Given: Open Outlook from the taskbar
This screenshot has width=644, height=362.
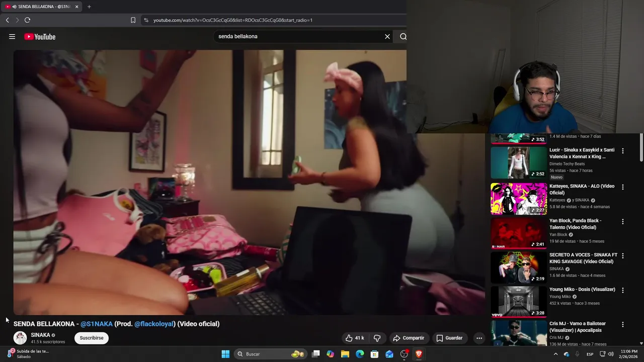Looking at the screenshot, I should coord(389,354).
